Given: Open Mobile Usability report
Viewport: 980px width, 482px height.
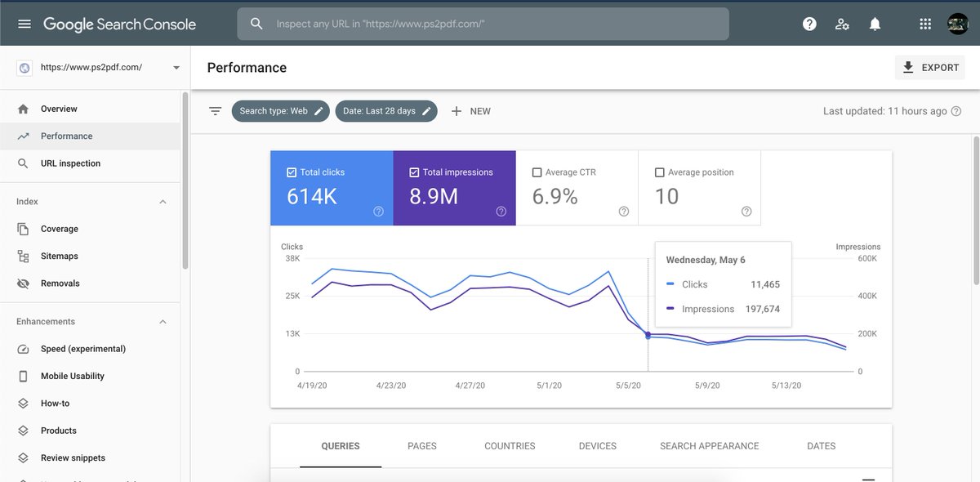Looking at the screenshot, I should point(90,376).
